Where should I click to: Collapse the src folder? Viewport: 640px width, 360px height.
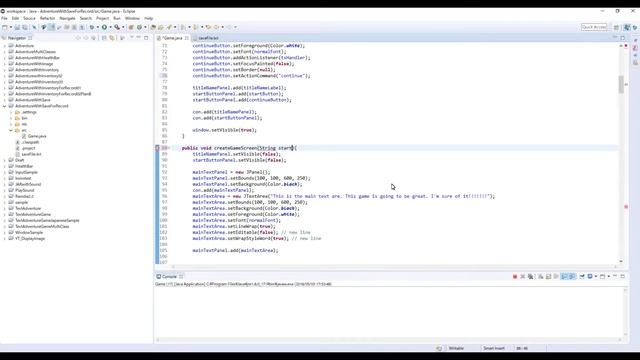[x=11, y=130]
